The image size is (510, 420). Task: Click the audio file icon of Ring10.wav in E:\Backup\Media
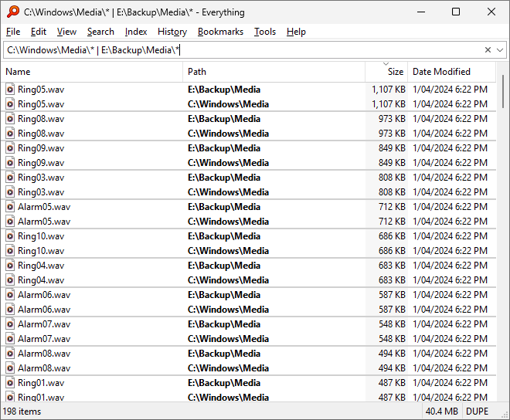(x=10, y=236)
